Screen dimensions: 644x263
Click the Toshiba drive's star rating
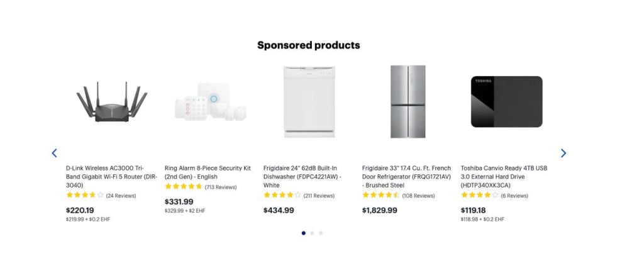pos(479,196)
